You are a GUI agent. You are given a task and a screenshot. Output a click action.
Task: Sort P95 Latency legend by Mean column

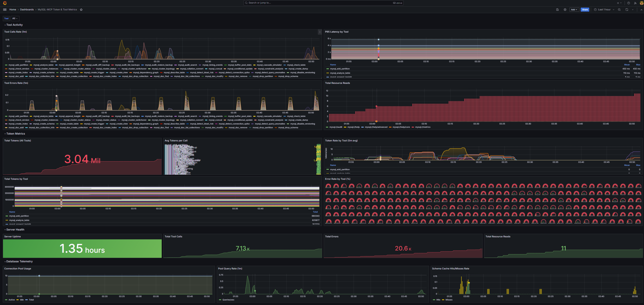coord(627,65)
